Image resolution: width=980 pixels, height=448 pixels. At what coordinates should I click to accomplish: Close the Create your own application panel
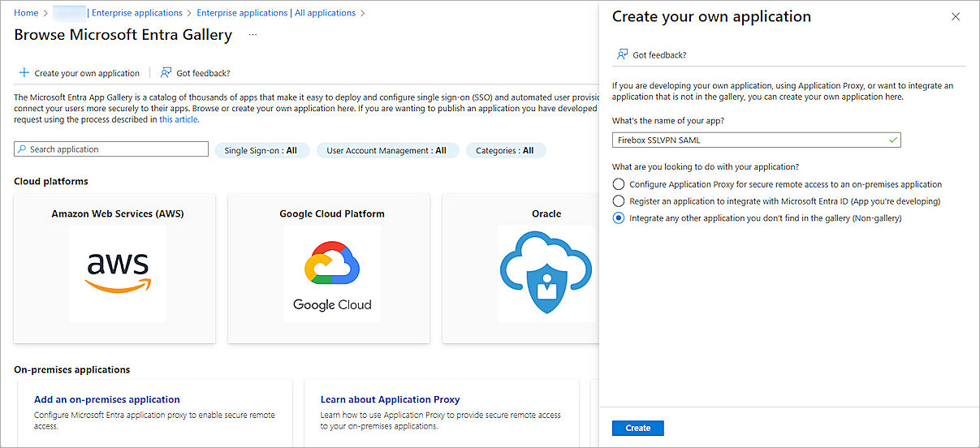pos(955,17)
